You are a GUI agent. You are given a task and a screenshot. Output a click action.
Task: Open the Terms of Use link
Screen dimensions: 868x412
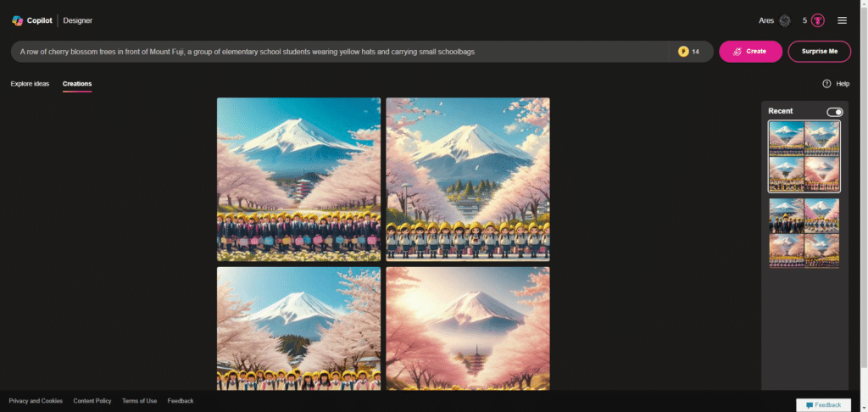140,401
